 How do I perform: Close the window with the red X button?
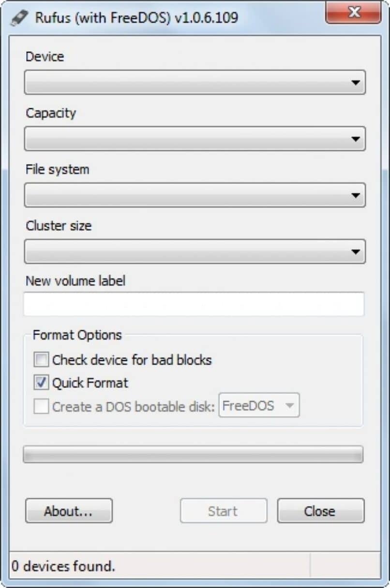pos(353,13)
